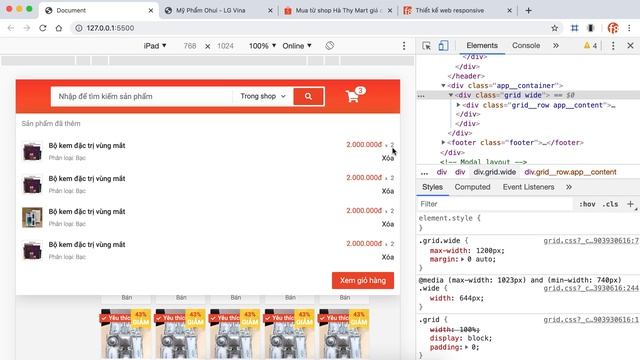Image resolution: width=640 pixels, height=360 pixels.
Task: Add new style rule plus icon
Action: point(631,204)
